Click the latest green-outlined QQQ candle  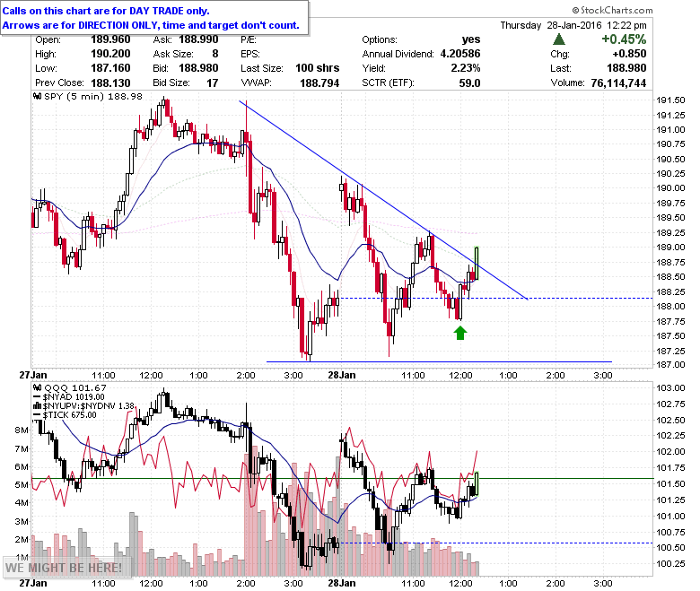(x=477, y=483)
